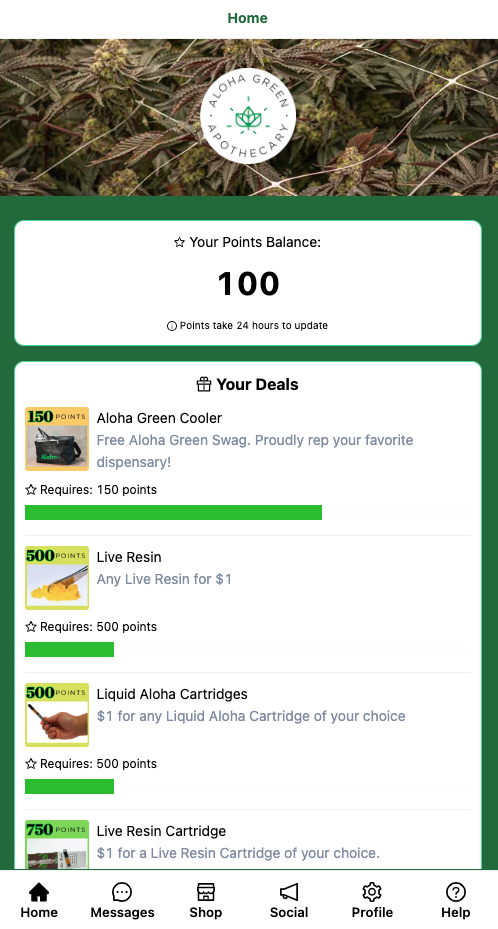Open the Liquid Aloha Cartridges deal title
This screenshot has width=498, height=929.
click(x=172, y=694)
